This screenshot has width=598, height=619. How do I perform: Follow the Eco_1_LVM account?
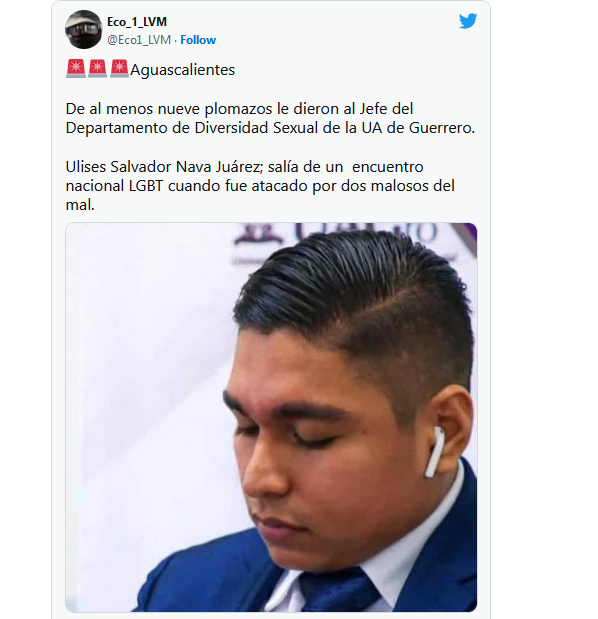click(198, 40)
